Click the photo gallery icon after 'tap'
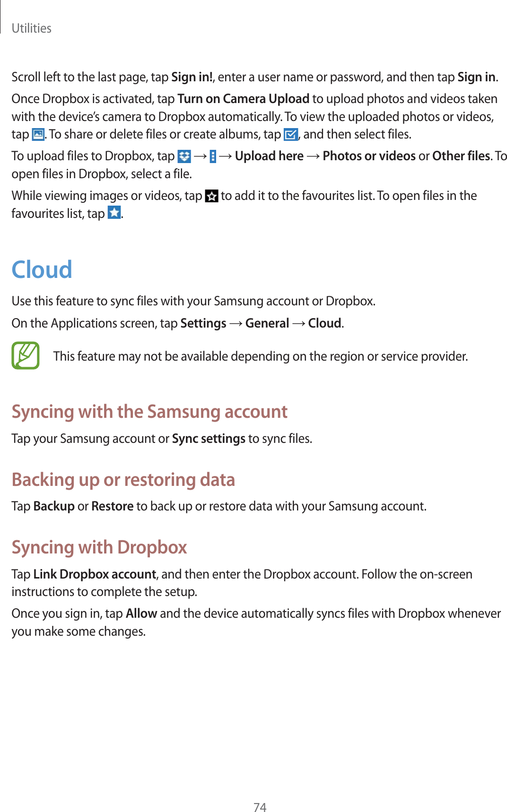The image size is (507, 812). pyautogui.click(x=38, y=135)
